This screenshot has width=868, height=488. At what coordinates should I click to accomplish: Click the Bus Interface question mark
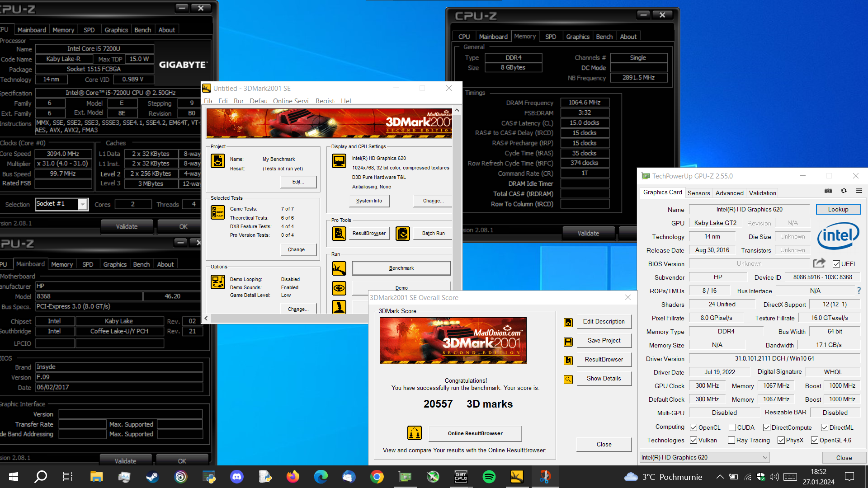859,291
